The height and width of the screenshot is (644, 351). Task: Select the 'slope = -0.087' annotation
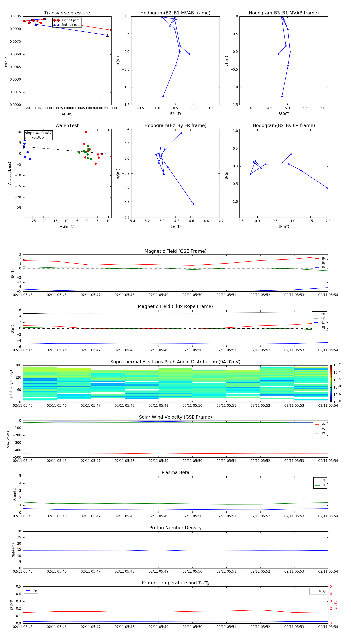pyautogui.click(x=38, y=133)
